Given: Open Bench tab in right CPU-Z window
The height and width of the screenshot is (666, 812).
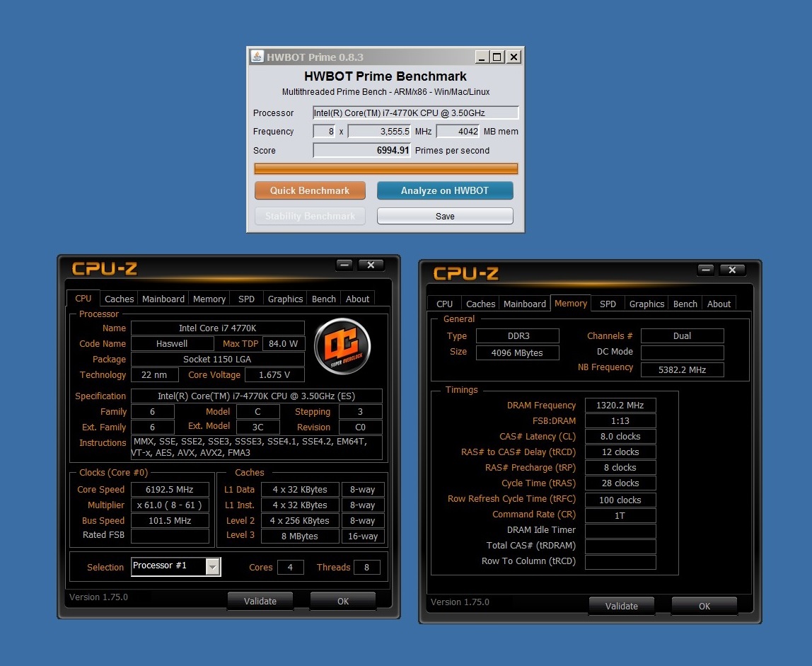Looking at the screenshot, I should pos(685,304).
